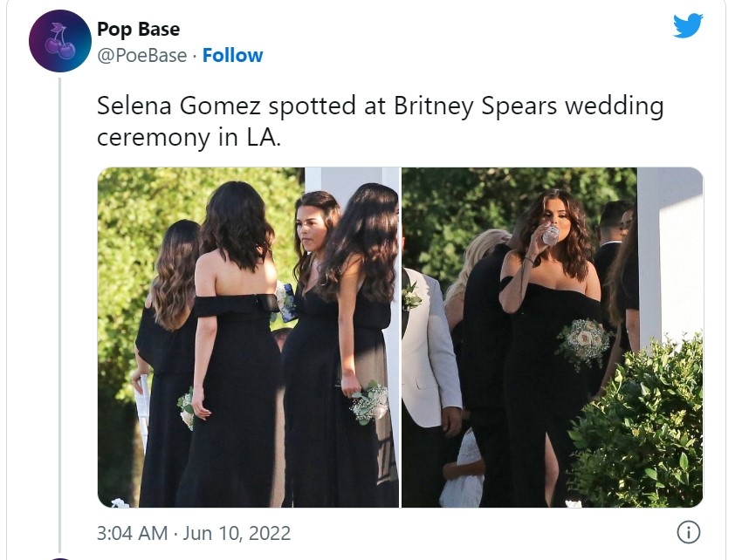Open the tweet info icon
The height and width of the screenshot is (560, 749).
(x=688, y=532)
